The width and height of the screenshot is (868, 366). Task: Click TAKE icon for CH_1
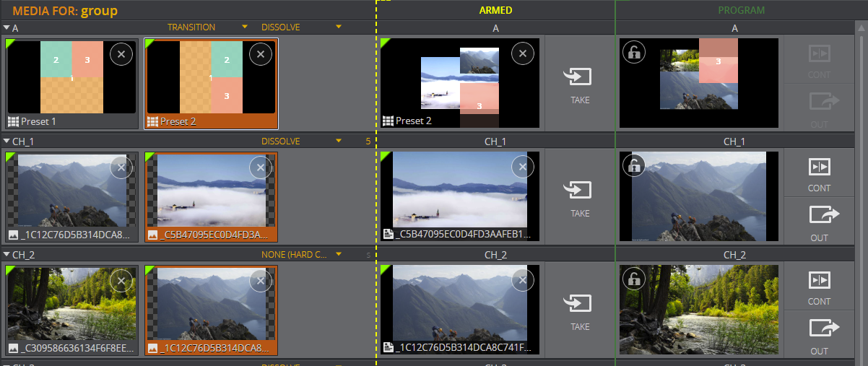pos(580,190)
